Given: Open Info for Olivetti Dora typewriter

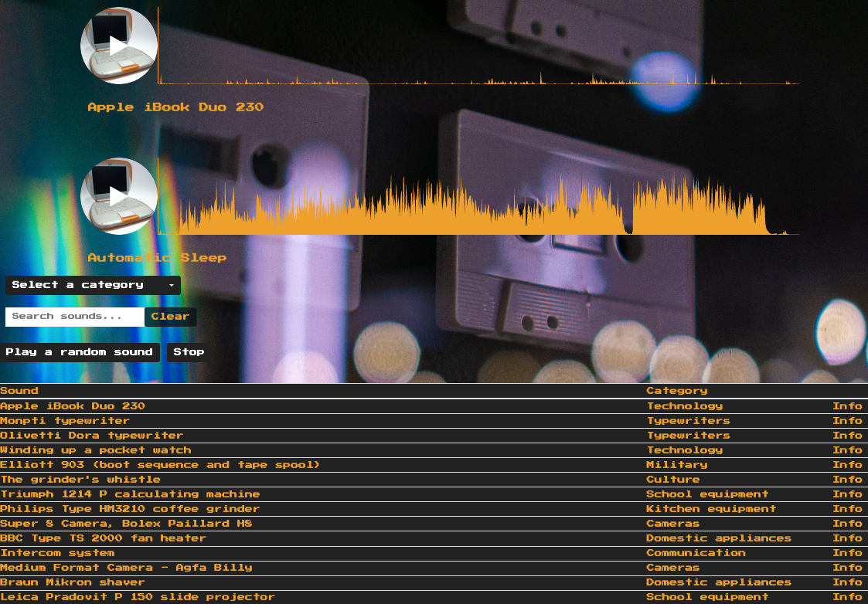Looking at the screenshot, I should pos(847,436).
